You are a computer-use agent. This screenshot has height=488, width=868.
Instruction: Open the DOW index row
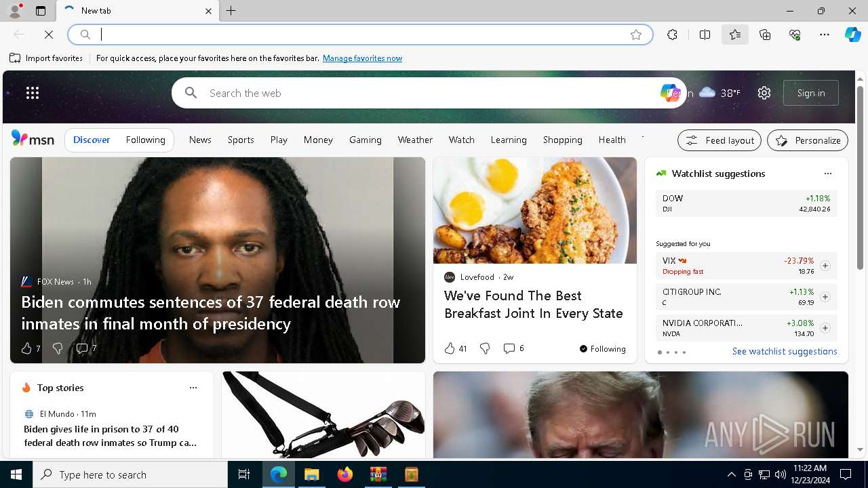pos(747,203)
